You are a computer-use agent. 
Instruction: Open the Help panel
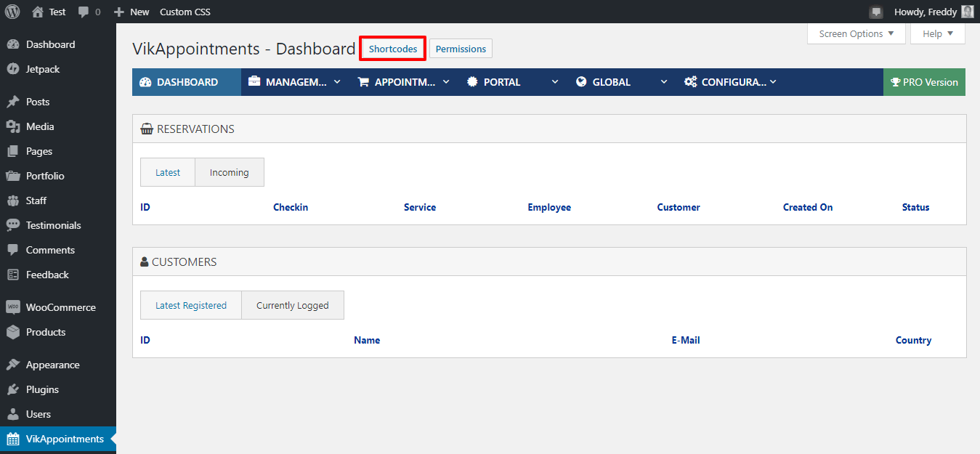pos(938,33)
